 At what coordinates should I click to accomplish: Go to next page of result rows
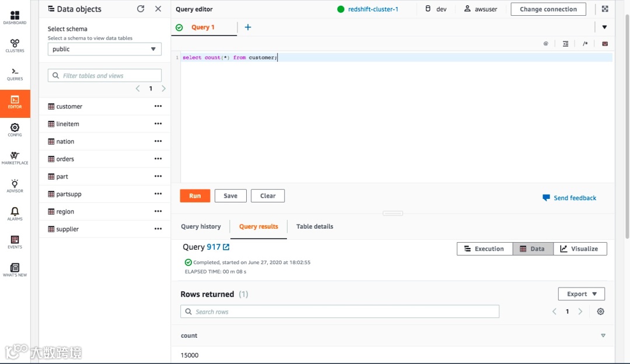(580, 311)
